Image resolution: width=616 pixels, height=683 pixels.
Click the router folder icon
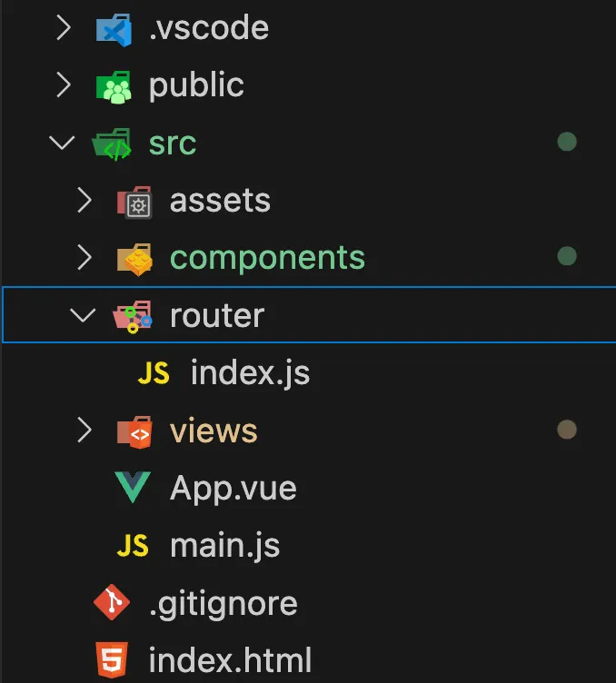pyautogui.click(x=133, y=317)
